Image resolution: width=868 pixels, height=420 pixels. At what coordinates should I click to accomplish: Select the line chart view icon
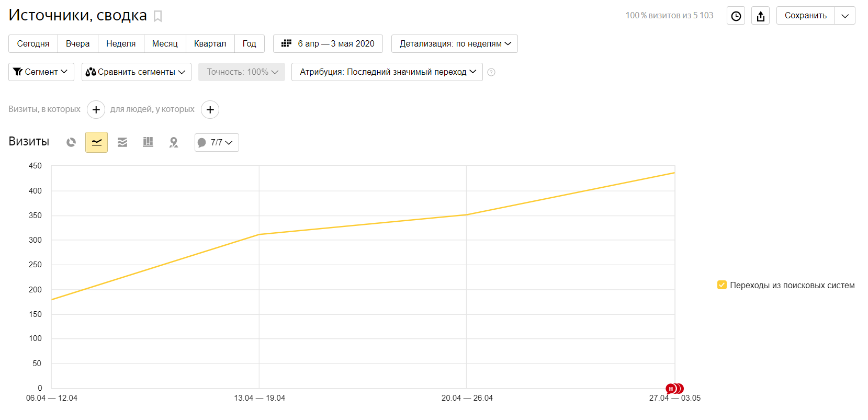[97, 142]
